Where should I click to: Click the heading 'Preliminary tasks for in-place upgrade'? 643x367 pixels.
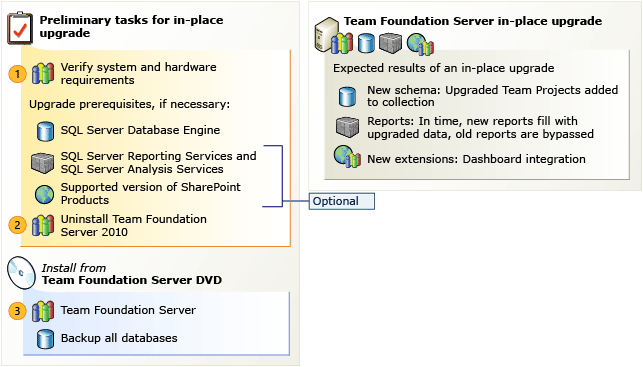pos(131,26)
